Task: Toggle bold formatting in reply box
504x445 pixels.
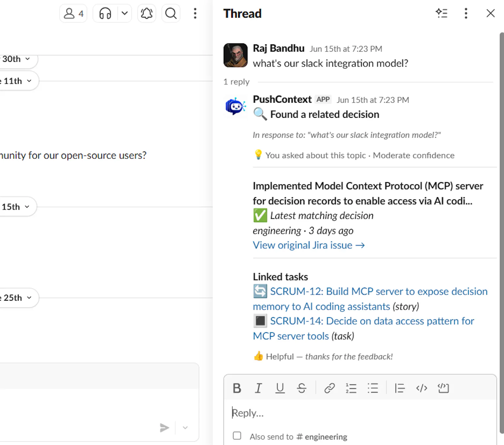Action: (x=237, y=388)
